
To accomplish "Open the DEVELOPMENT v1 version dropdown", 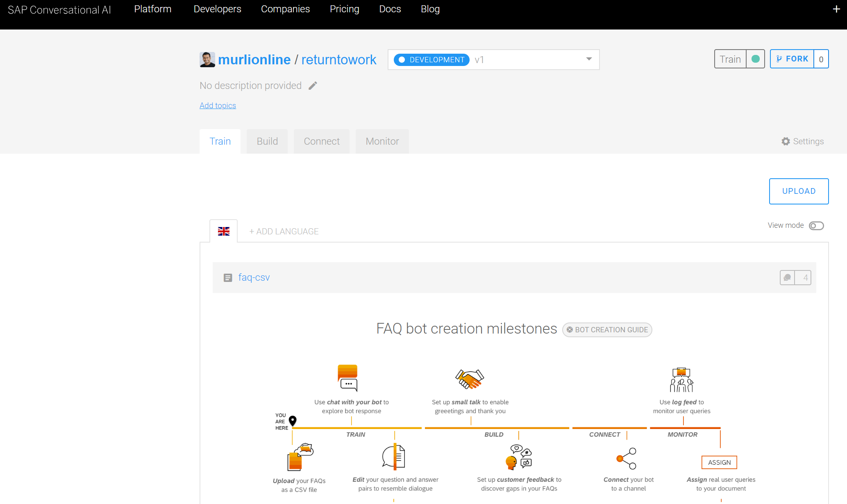I will 493,60.
